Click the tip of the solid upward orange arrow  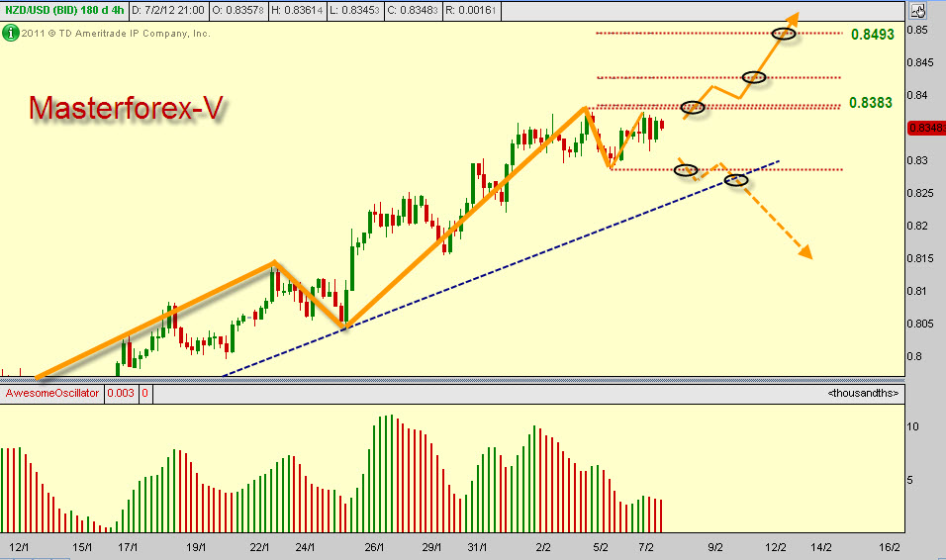(x=797, y=15)
